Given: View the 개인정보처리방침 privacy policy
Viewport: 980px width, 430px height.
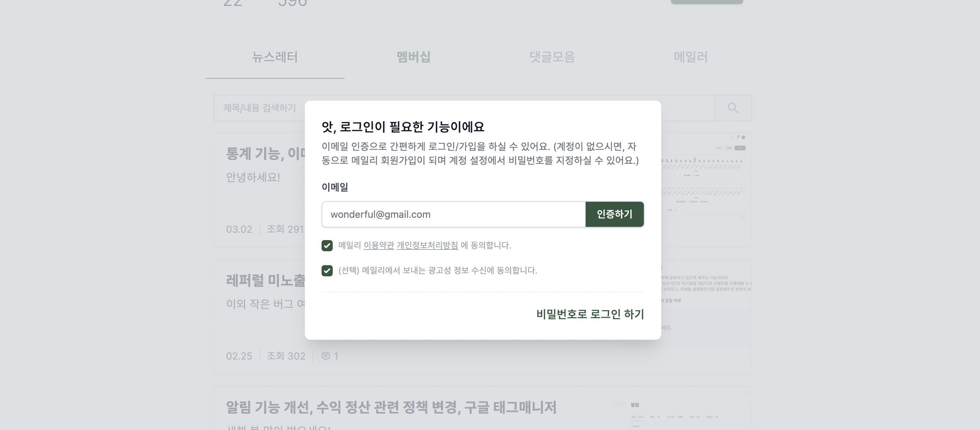Looking at the screenshot, I should tap(426, 246).
